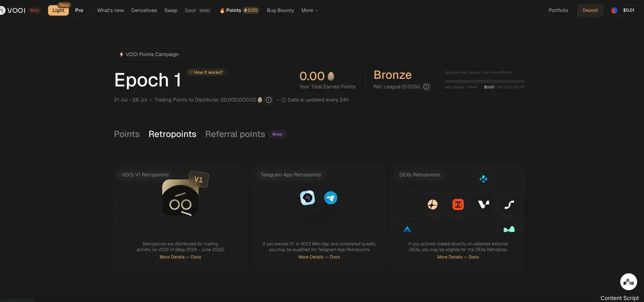
Task: Click the VOOI logo in the header
Action: click(12, 10)
